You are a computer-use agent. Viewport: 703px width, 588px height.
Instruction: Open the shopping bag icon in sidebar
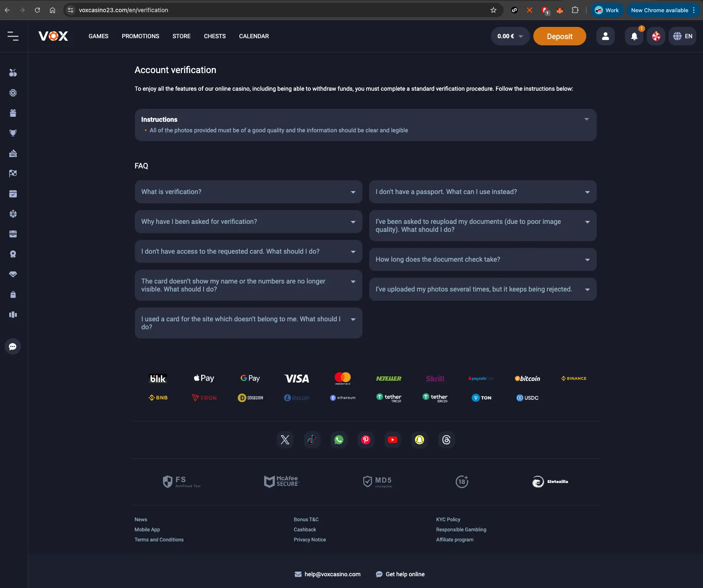[x=13, y=294]
